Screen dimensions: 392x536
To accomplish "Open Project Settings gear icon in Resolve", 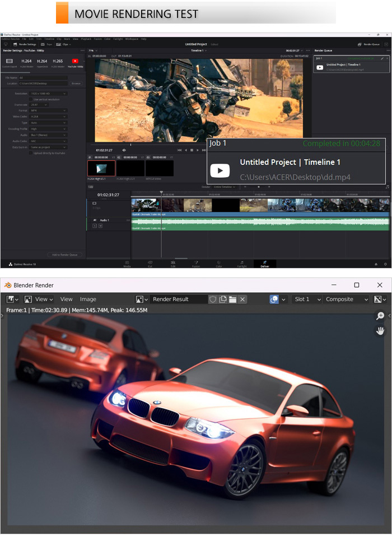I will 385,264.
